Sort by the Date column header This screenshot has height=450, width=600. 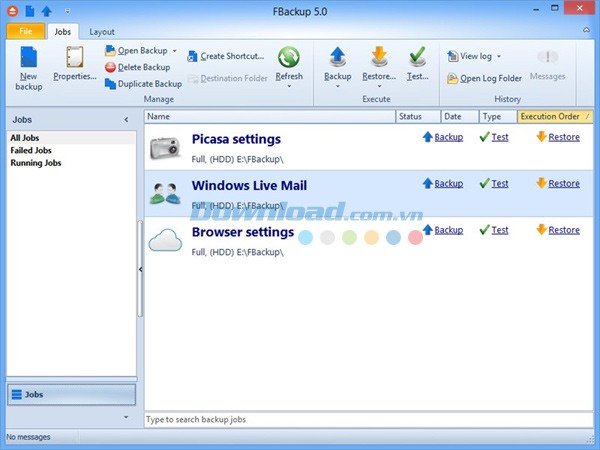[460, 117]
